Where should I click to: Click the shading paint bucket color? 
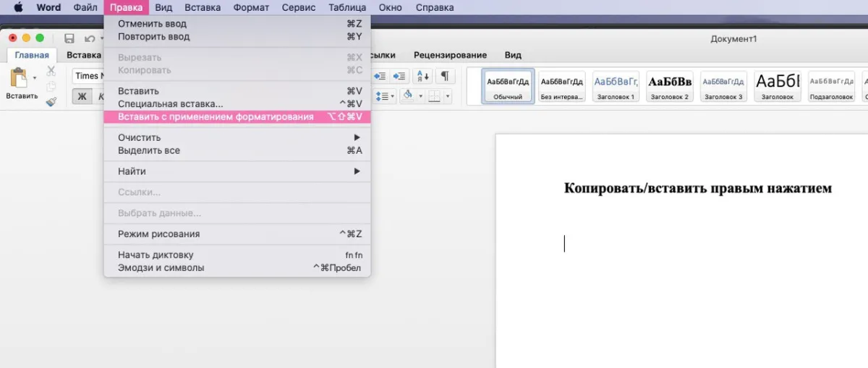[407, 96]
